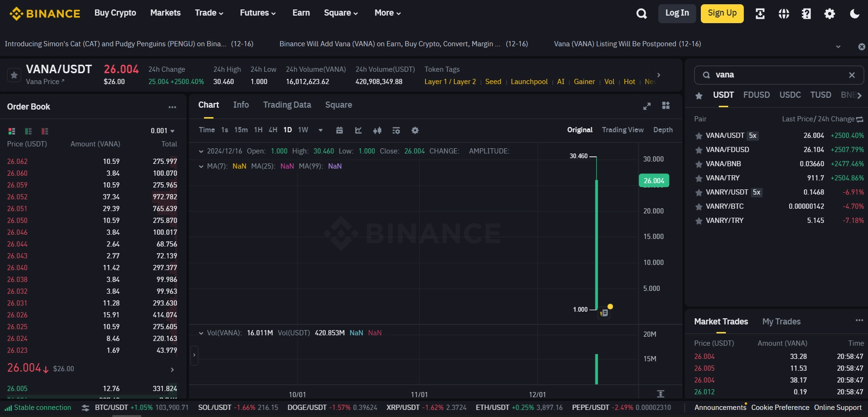The width and height of the screenshot is (868, 417).
Task: Favorite the VANRY/USDT pair
Action: (x=699, y=193)
